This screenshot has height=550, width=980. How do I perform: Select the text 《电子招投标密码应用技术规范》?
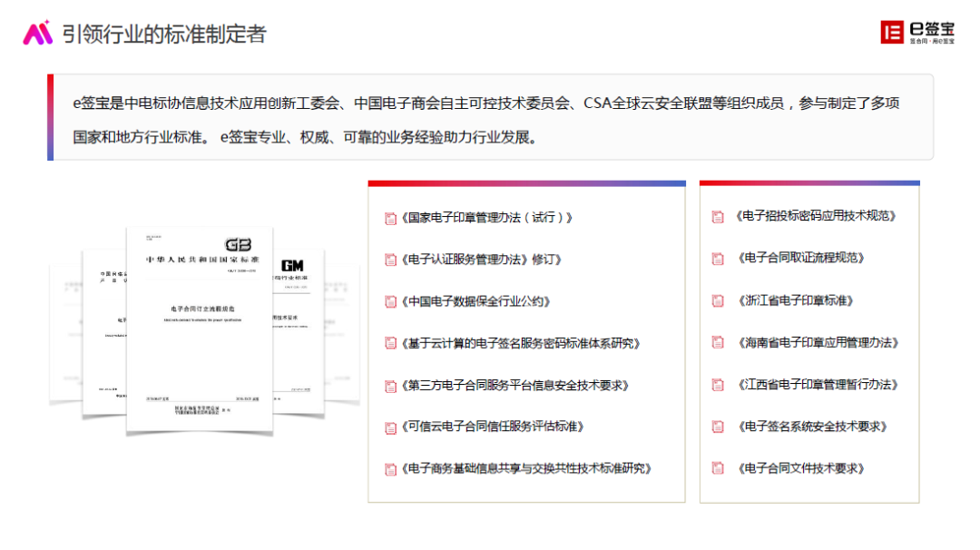tap(816, 216)
